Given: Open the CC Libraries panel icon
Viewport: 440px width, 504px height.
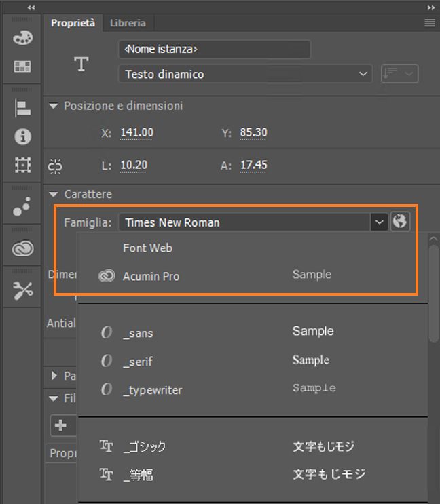Looking at the screenshot, I should [22, 248].
